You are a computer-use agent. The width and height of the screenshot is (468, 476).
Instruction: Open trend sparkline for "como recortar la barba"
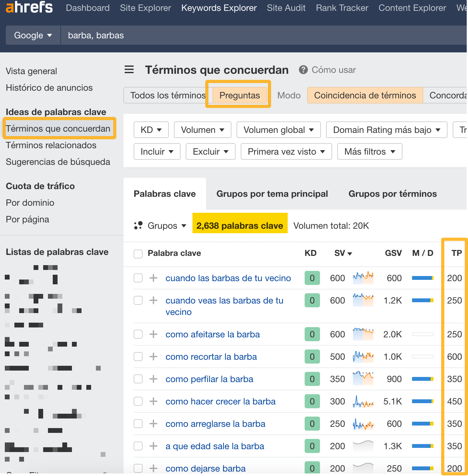[363, 357]
